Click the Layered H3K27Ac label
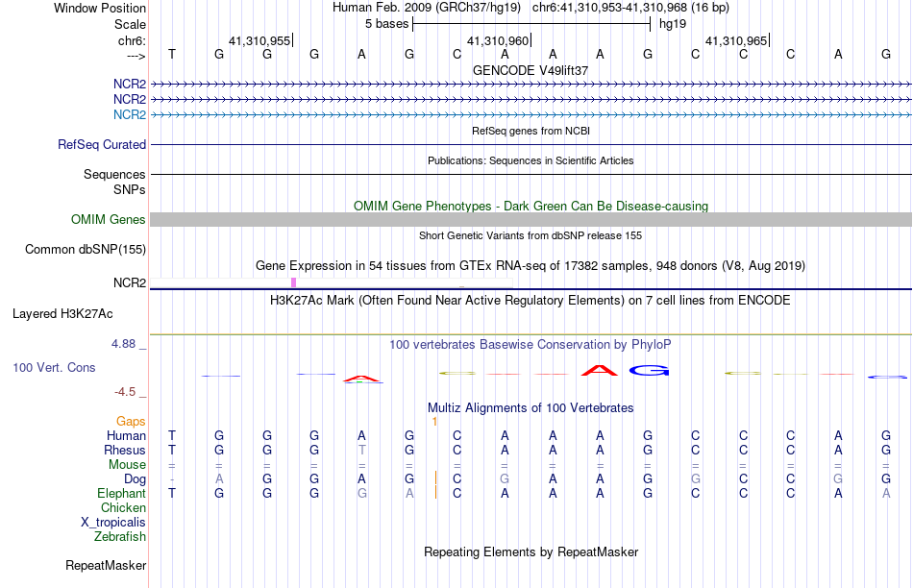The image size is (913, 588). point(62,314)
